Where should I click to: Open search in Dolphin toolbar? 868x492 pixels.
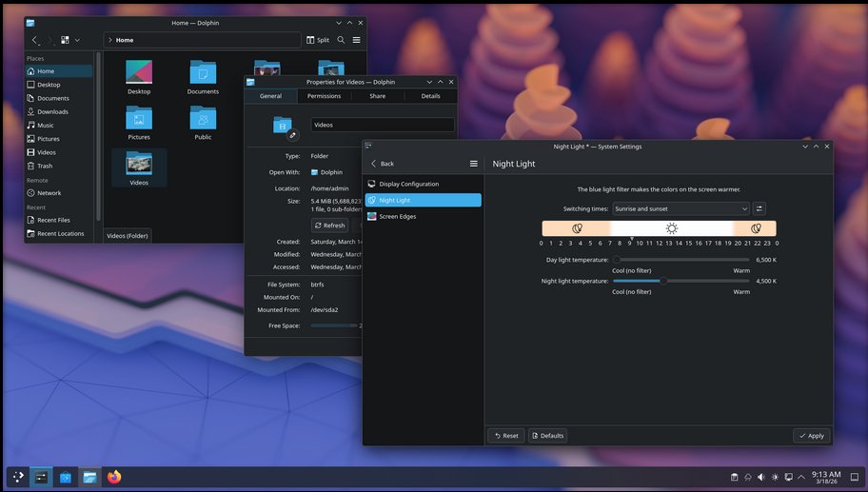click(341, 40)
